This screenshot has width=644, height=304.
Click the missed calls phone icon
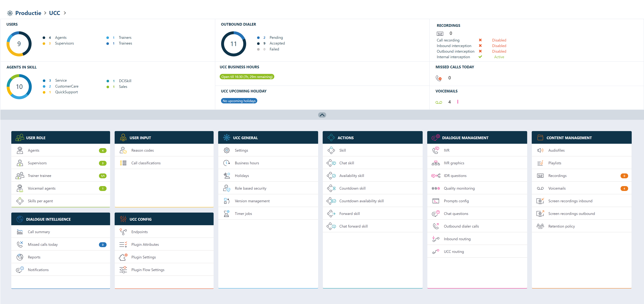(x=438, y=78)
